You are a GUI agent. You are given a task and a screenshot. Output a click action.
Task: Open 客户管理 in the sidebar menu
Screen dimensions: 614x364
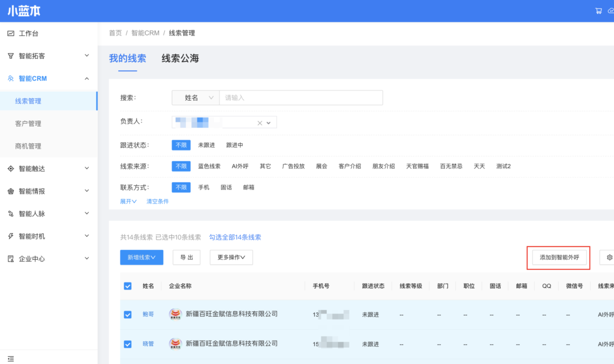[x=28, y=124]
